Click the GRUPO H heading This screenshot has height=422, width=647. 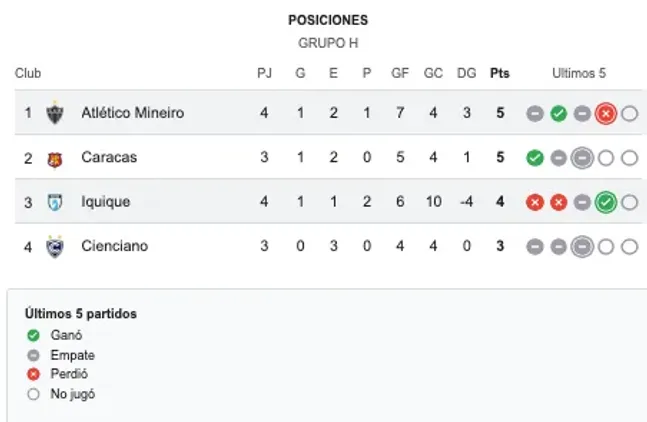328,43
